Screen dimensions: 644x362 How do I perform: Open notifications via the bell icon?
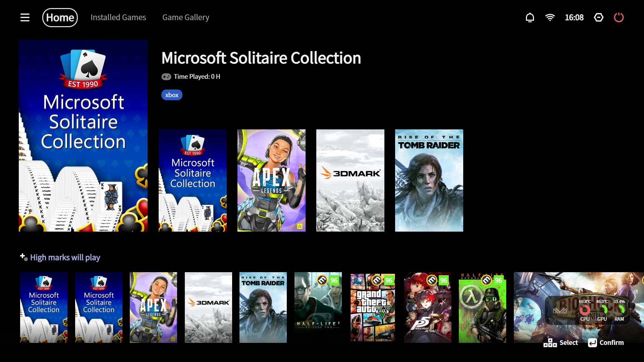click(530, 17)
